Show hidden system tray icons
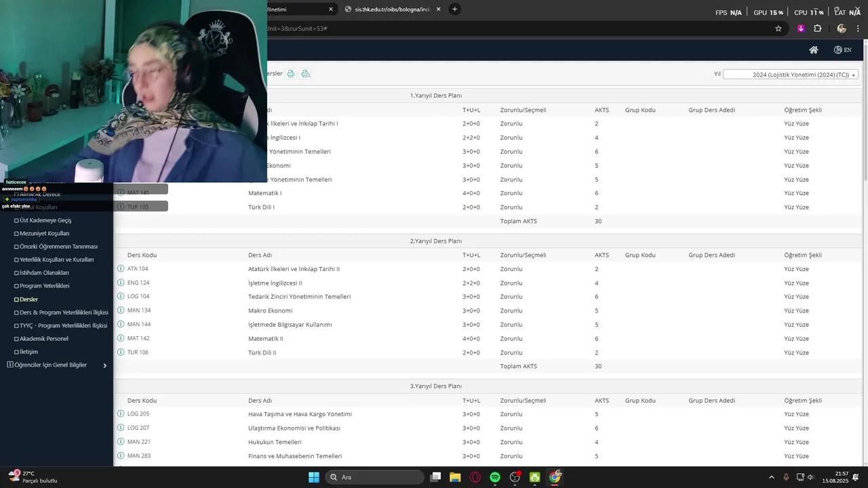Screen dimensions: 868x488 [771, 477]
